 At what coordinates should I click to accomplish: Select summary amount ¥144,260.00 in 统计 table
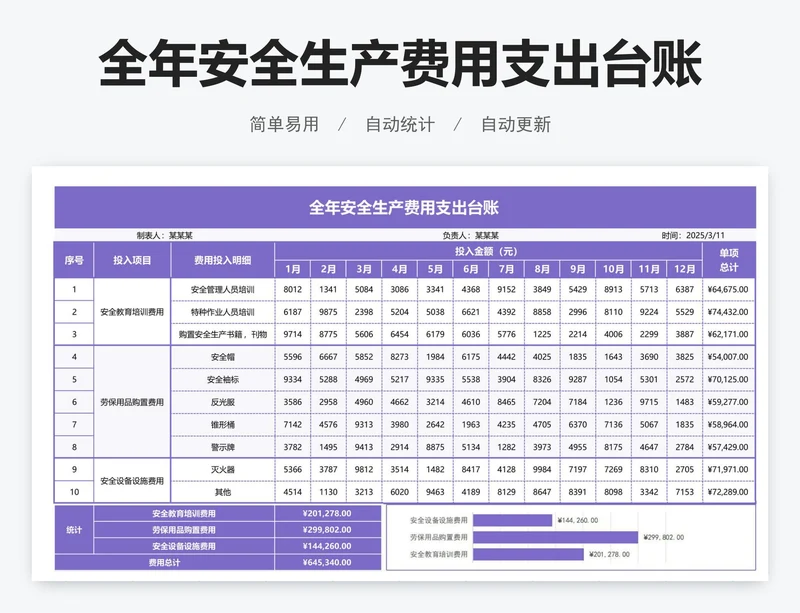327,546
